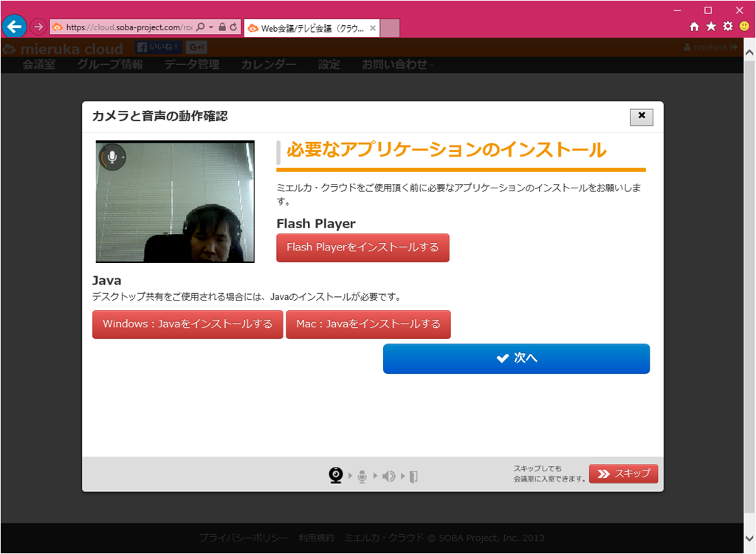The image size is (756, 554).
Task: Click the scrollbar up arrow
Action: [x=750, y=53]
